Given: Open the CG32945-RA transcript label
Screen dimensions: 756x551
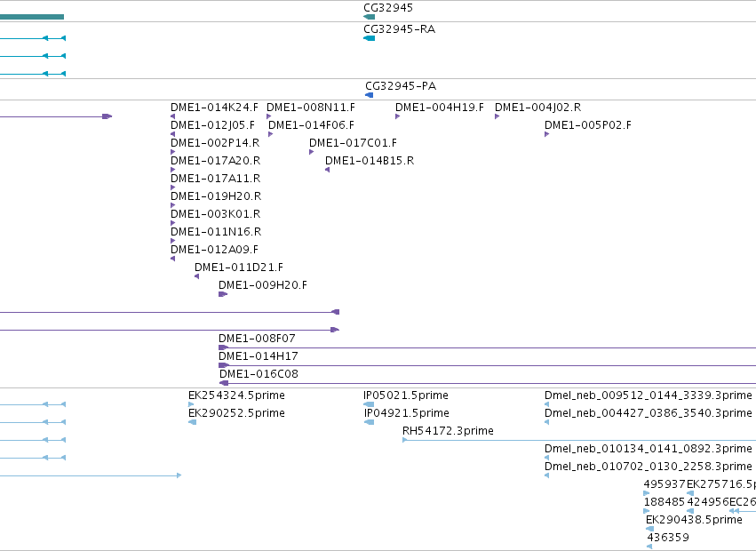Looking at the screenshot, I should [x=399, y=29].
